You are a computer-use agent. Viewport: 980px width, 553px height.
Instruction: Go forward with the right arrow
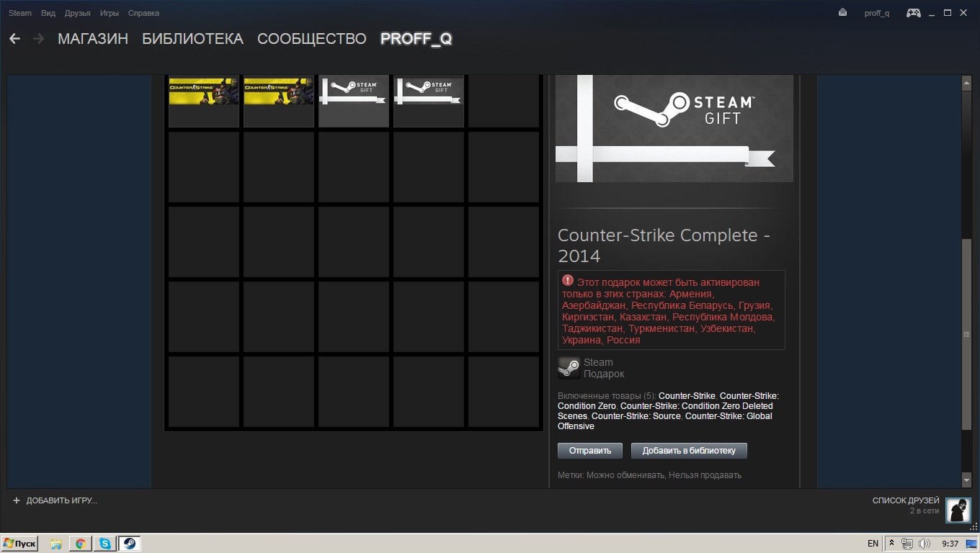[39, 39]
